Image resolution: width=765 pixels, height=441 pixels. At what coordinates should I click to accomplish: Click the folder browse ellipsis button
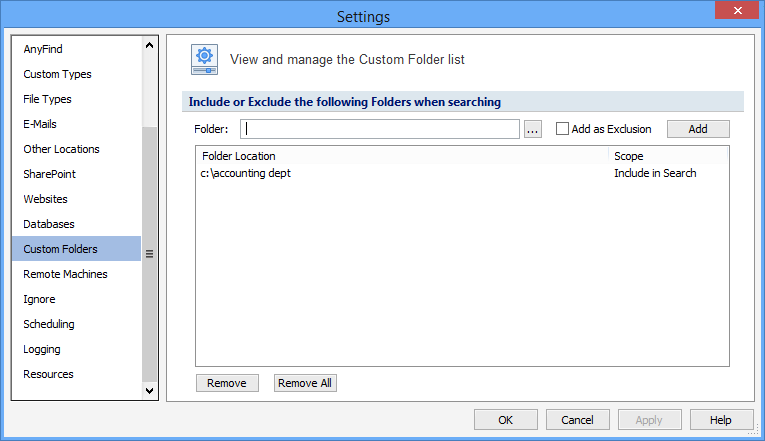tap(533, 129)
